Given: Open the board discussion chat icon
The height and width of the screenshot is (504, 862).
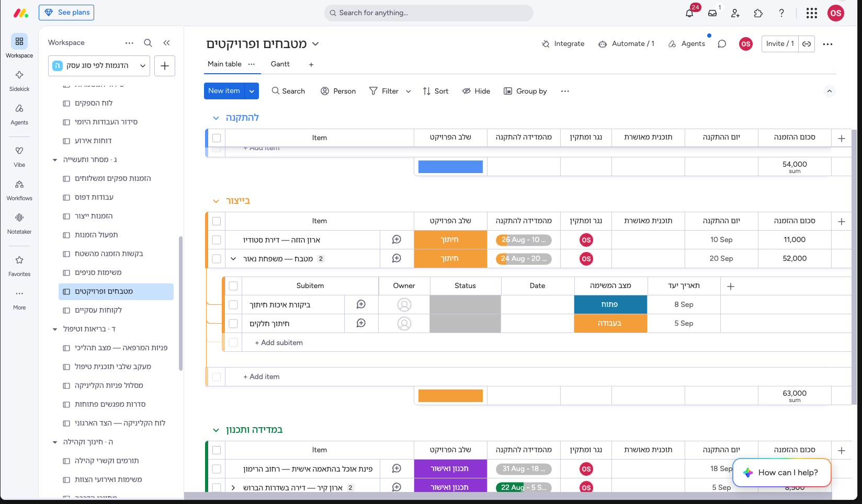Looking at the screenshot, I should tap(722, 44).
